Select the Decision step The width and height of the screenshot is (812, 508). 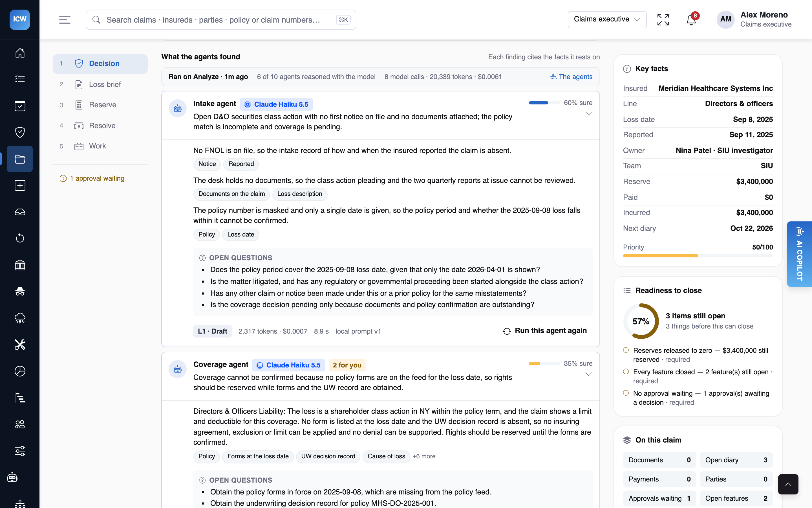click(x=100, y=63)
